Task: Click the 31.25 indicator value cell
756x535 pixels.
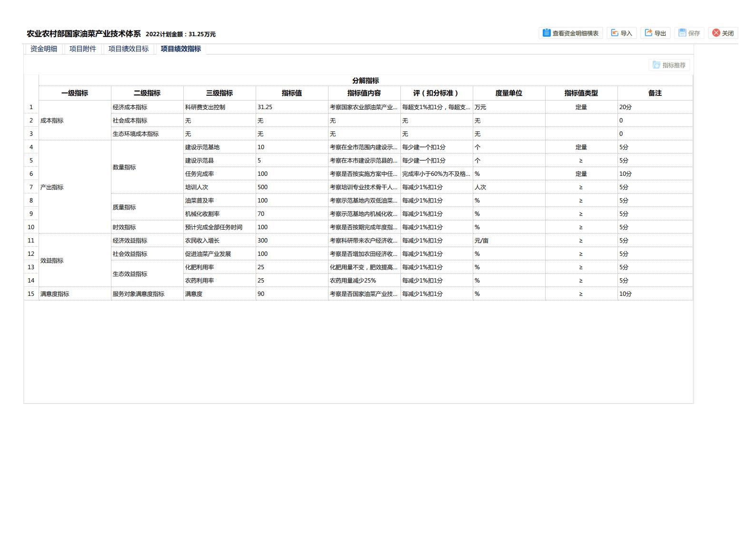Action: (x=265, y=107)
